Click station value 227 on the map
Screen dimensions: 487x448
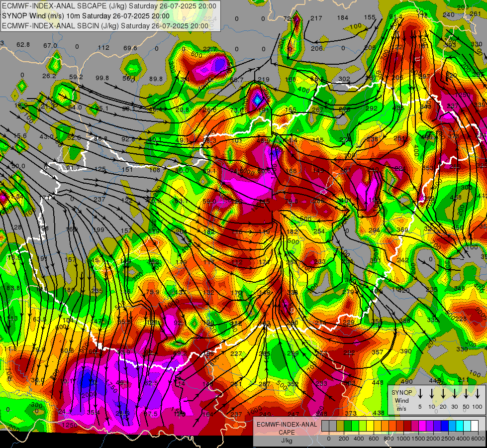click(x=236, y=353)
